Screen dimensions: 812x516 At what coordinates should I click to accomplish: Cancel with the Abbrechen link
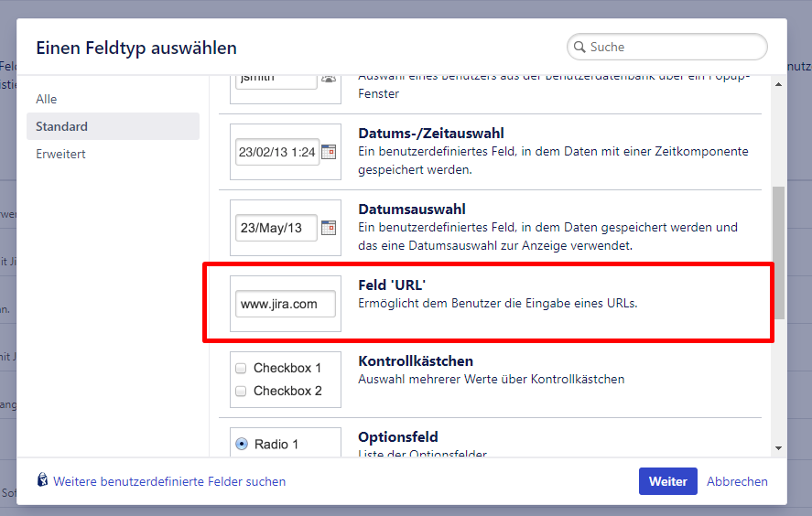737,481
